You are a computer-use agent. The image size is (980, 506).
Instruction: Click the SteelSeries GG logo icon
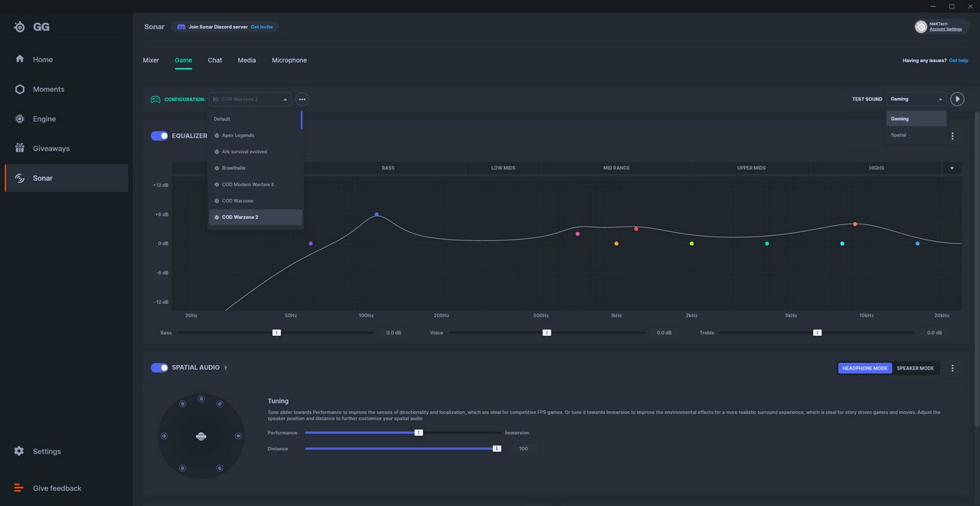pos(19,27)
